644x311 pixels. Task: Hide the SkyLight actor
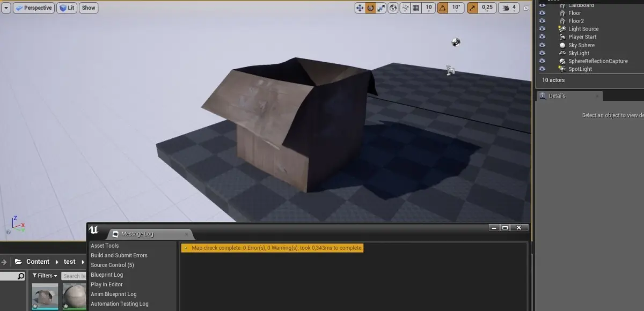point(542,53)
